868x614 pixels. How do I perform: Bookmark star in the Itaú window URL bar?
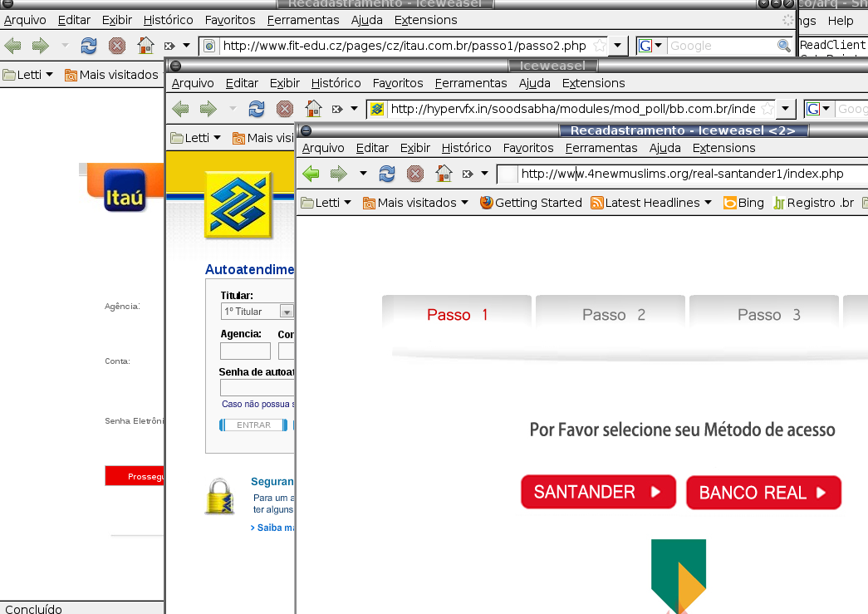tap(600, 46)
